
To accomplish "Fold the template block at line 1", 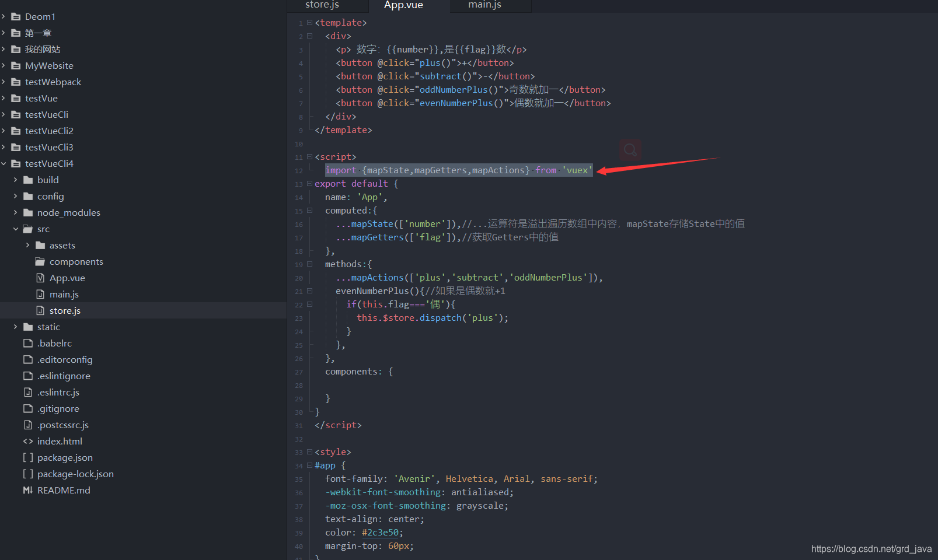I will (310, 23).
